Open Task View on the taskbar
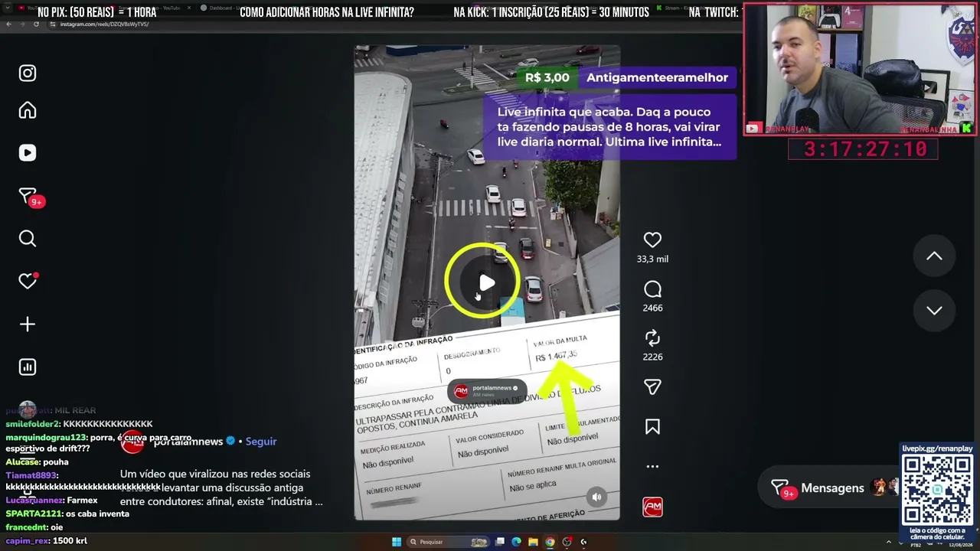The image size is (980, 551). click(x=500, y=542)
